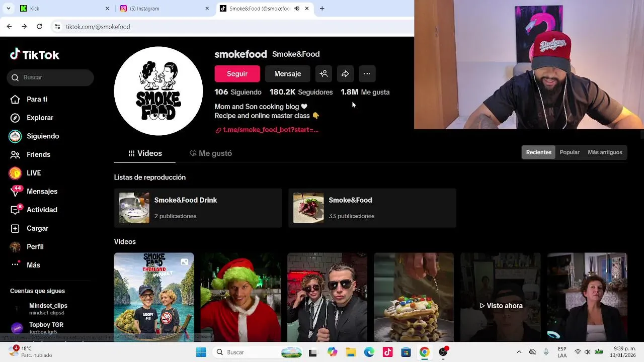The height and width of the screenshot is (362, 644).
Task: Open the Thailand Phuket video thumbnail
Action: coord(154,297)
